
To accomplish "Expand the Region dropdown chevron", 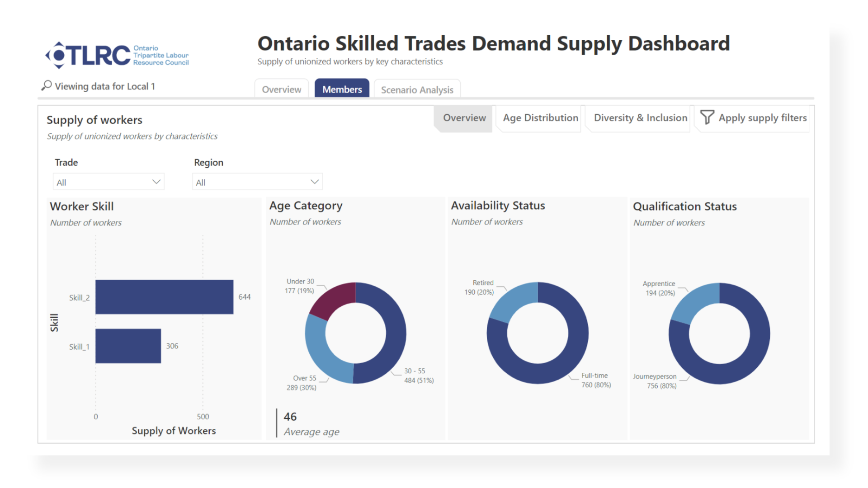I will coord(315,182).
